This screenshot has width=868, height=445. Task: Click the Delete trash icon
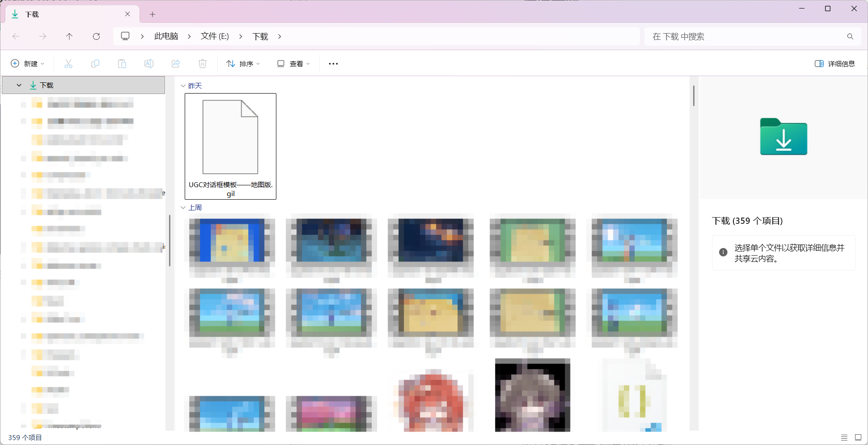point(203,64)
